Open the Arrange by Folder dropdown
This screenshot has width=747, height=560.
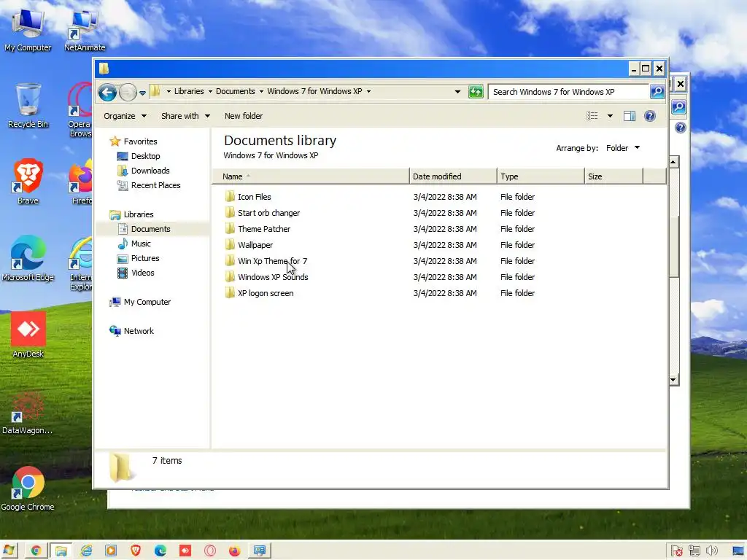[x=623, y=148]
